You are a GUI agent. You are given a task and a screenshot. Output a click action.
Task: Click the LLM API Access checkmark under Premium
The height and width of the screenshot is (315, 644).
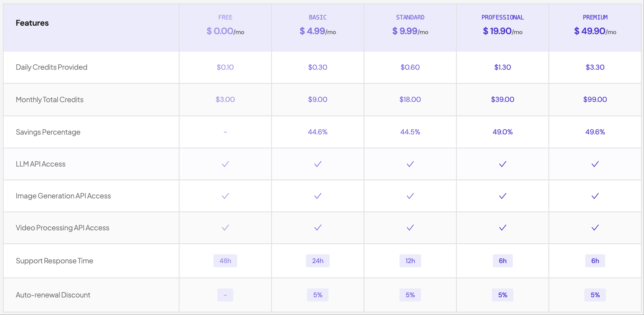coord(595,164)
